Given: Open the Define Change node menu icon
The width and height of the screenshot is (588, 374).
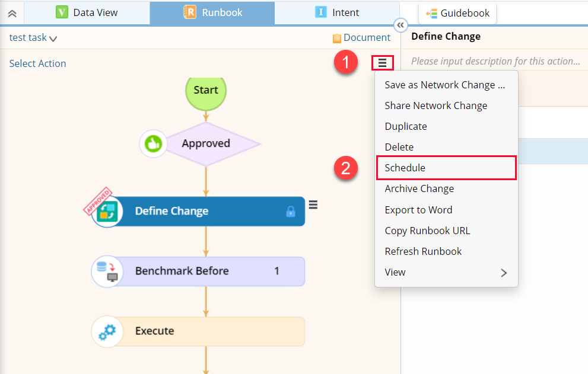Looking at the screenshot, I should coord(313,204).
